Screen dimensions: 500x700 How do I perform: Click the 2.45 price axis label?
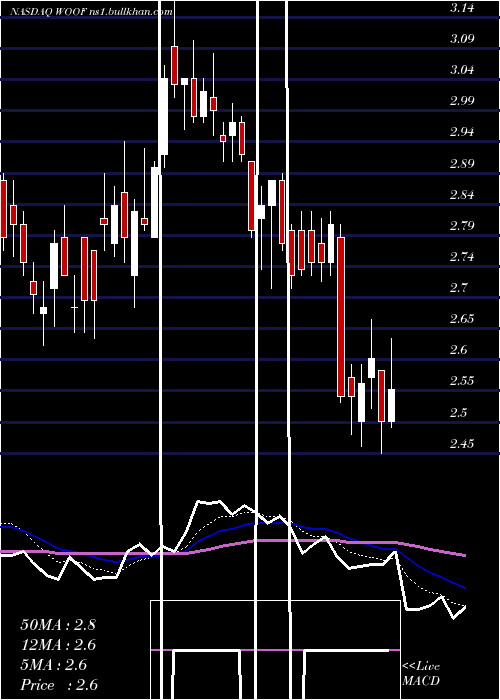coord(462,445)
